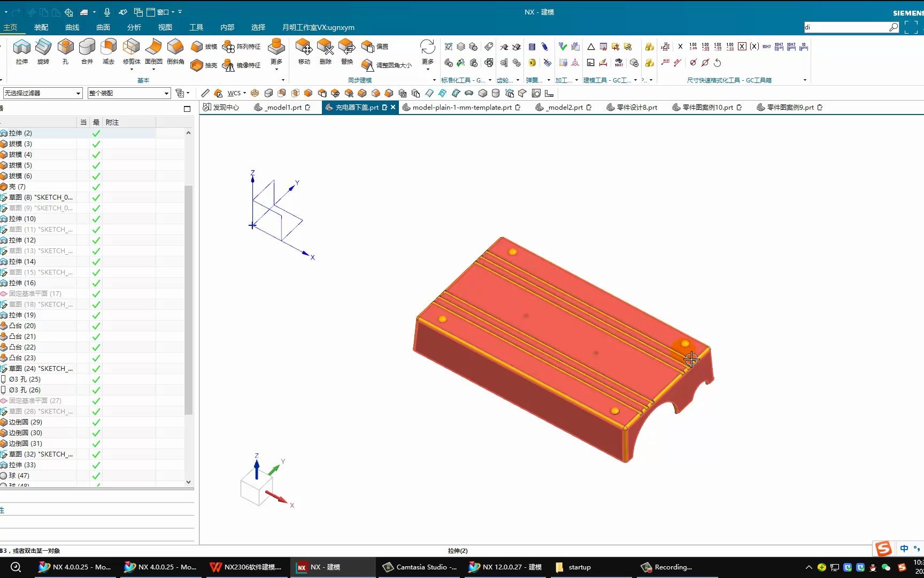Click the parenthesized (X) reference dimension icon
This screenshot has height=578, width=924.
754,47
